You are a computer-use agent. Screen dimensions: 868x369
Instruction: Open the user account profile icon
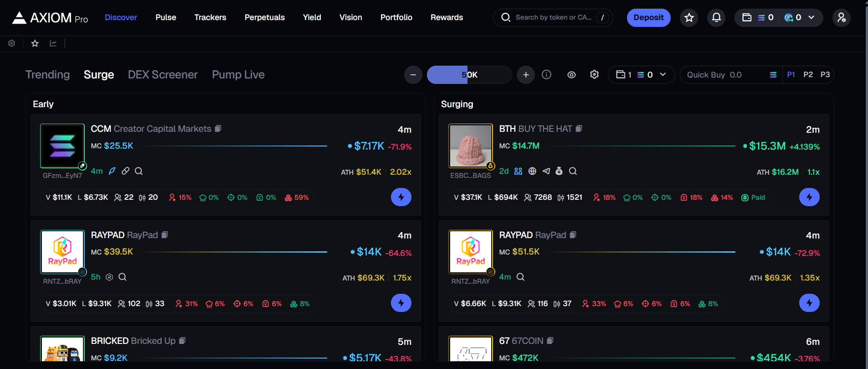[841, 18]
